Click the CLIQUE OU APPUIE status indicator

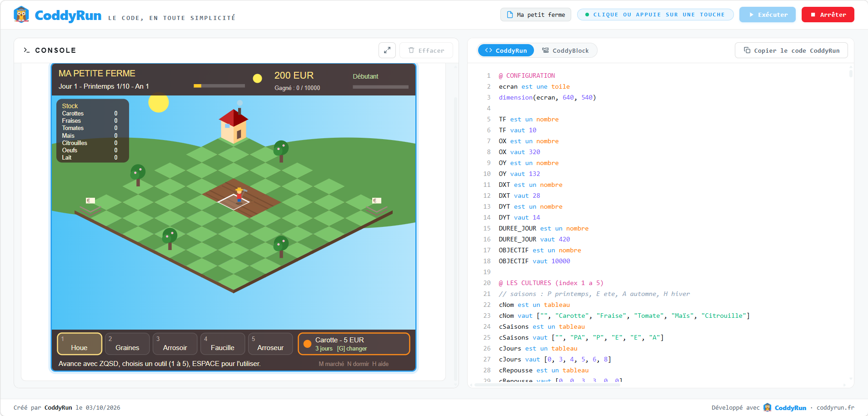655,15
